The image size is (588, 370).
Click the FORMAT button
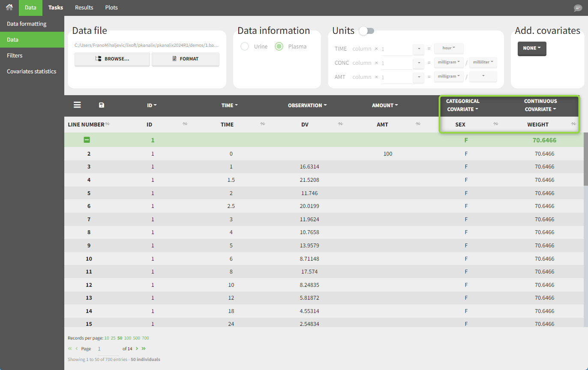pos(185,59)
